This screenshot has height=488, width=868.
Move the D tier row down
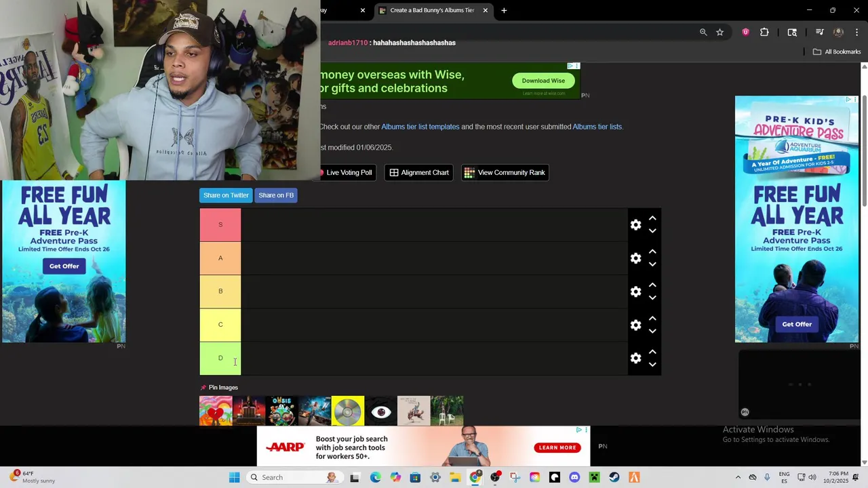pyautogui.click(x=652, y=364)
